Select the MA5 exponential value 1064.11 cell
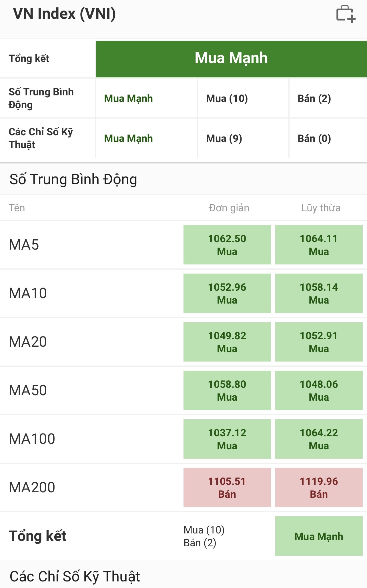The width and height of the screenshot is (367, 588). [319, 245]
